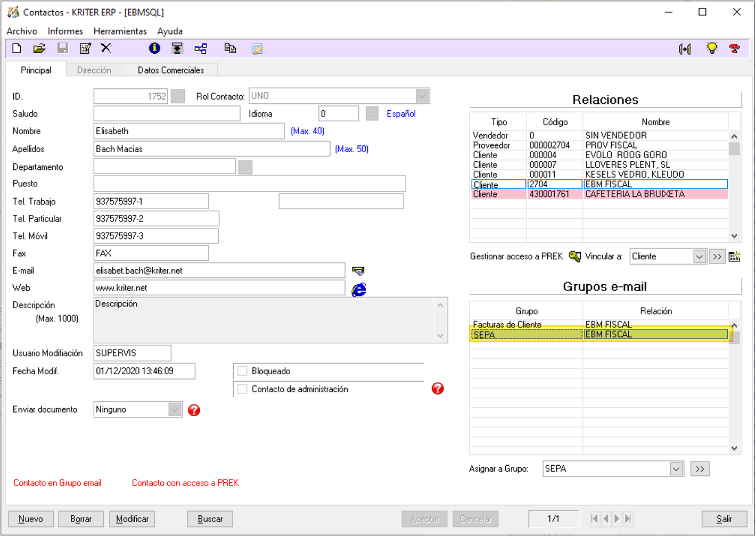
Task: Select the KESELS VEDRO, KLEUDO relation row
Action: [599, 175]
